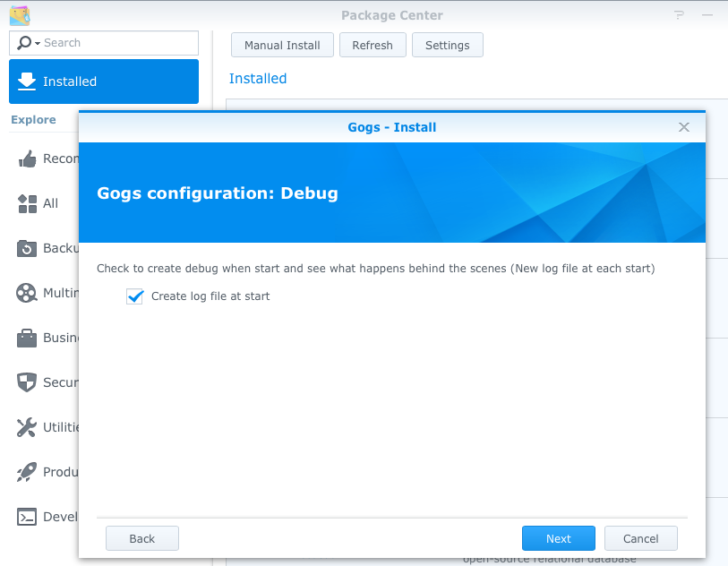The height and width of the screenshot is (566, 728).
Task: Click the 'Create log file at start' label
Action: (x=210, y=296)
